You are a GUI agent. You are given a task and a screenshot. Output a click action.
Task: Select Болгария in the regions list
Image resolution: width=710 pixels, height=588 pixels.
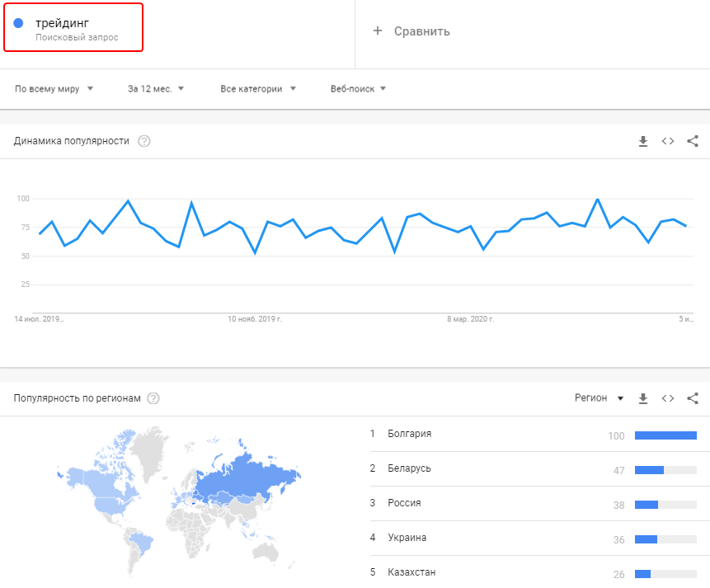[410, 434]
